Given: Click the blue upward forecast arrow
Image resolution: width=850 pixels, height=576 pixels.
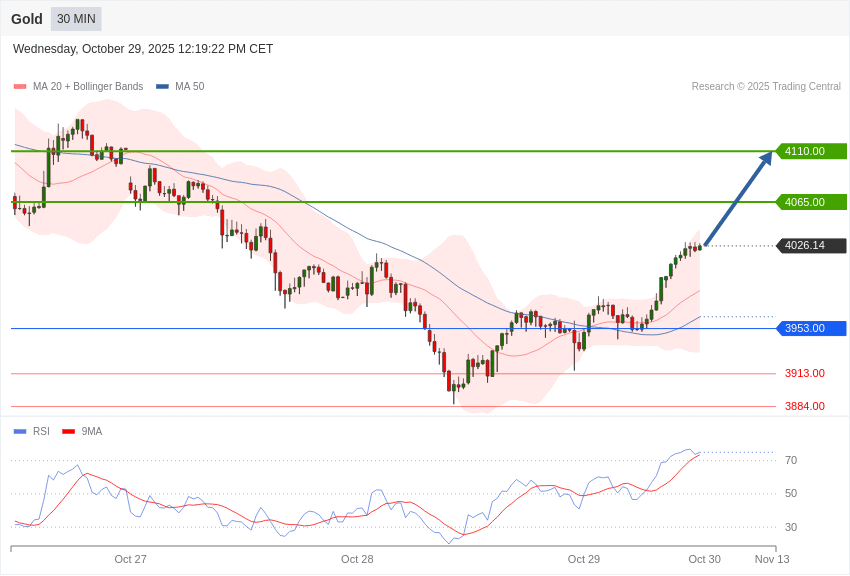Looking at the screenshot, I should [738, 198].
